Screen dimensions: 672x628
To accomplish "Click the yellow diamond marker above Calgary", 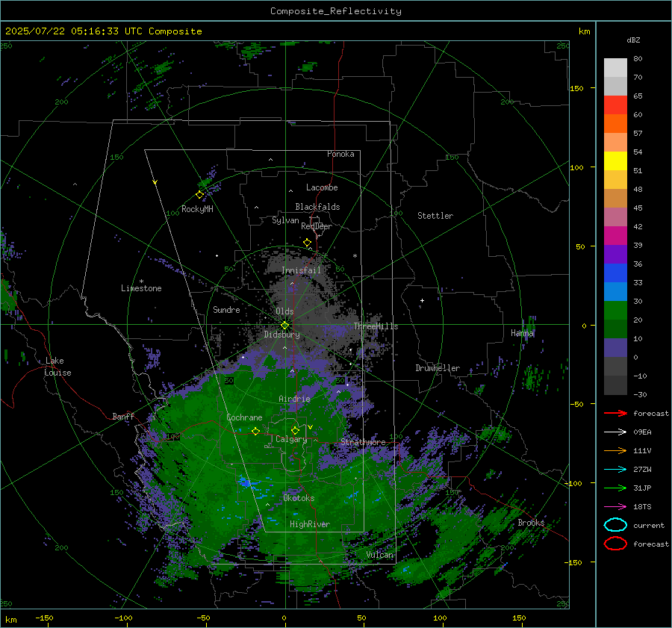I will click(x=295, y=430).
